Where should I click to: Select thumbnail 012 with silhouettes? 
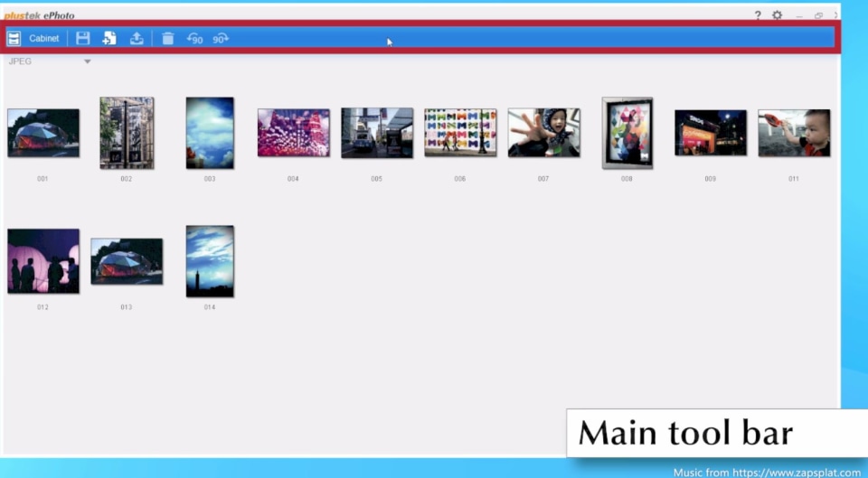click(42, 261)
